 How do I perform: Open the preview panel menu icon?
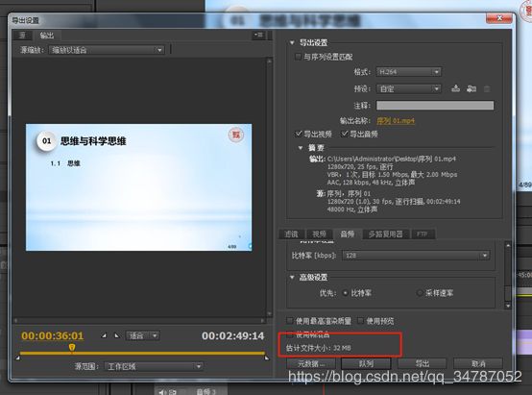pyautogui.click(x=259, y=35)
